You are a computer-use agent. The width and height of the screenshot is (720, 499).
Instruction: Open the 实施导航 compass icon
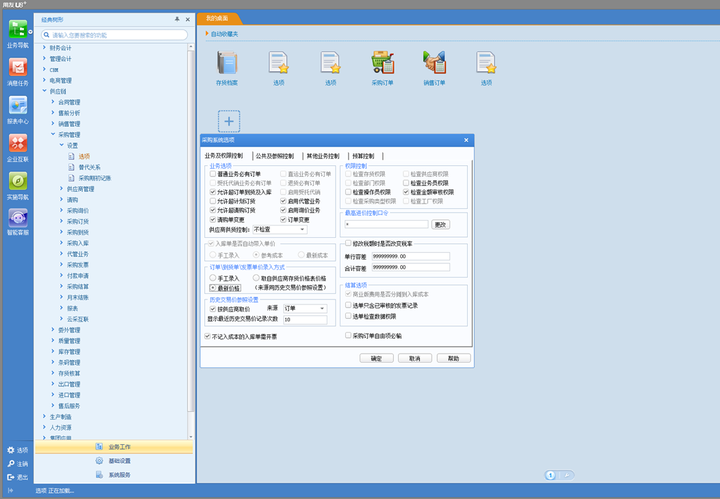point(17,181)
